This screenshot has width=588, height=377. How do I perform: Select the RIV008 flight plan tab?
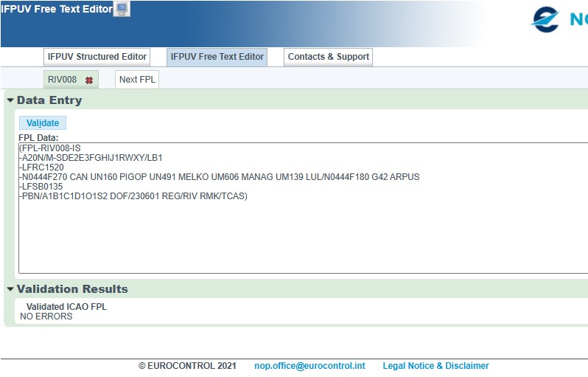(x=62, y=80)
